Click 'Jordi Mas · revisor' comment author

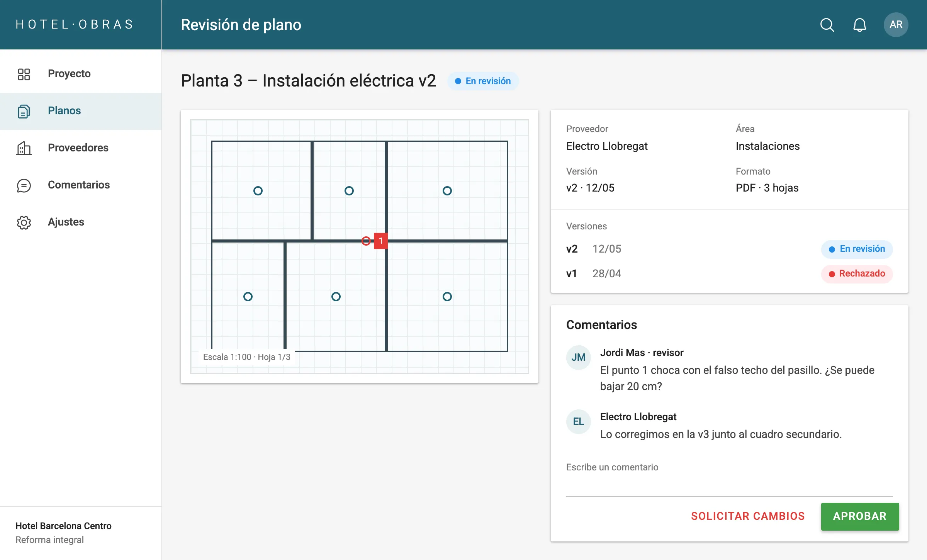(x=642, y=353)
